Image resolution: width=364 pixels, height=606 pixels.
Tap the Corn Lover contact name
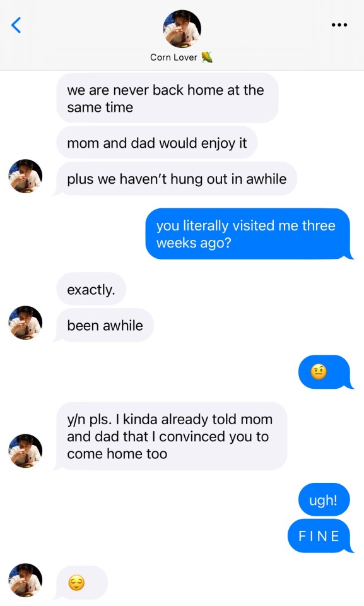pos(173,57)
